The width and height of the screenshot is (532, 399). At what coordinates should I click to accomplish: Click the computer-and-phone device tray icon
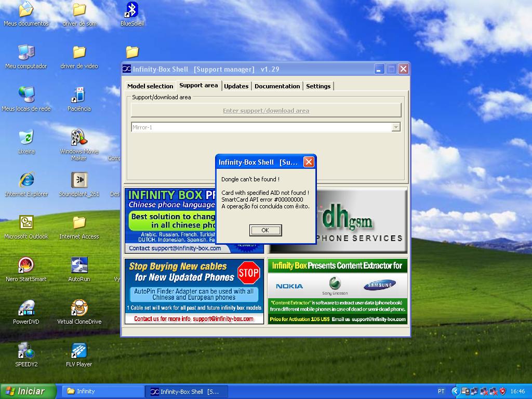tap(465, 391)
